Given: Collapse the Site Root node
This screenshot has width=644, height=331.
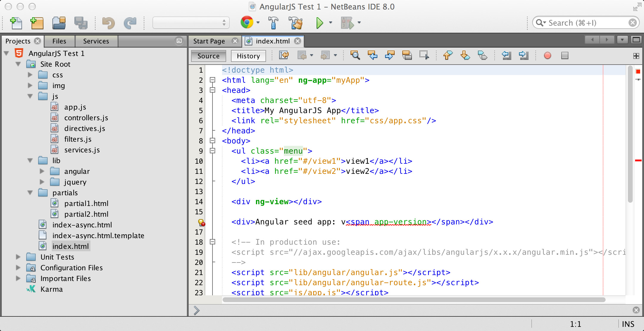Looking at the screenshot, I should (x=18, y=64).
